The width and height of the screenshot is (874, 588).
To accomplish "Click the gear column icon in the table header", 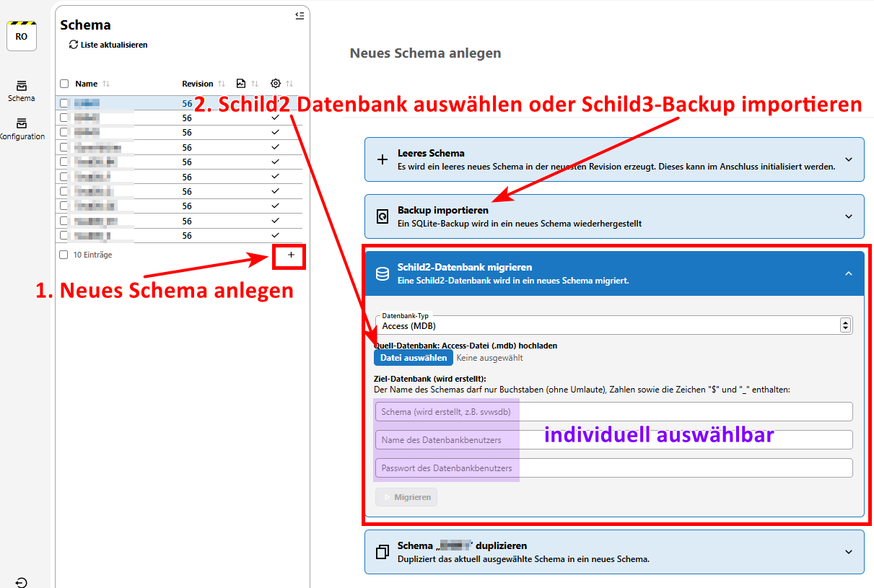I will (x=274, y=83).
